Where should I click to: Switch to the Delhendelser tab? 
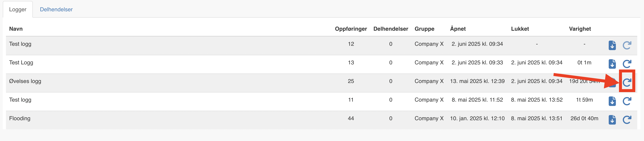pyautogui.click(x=56, y=10)
